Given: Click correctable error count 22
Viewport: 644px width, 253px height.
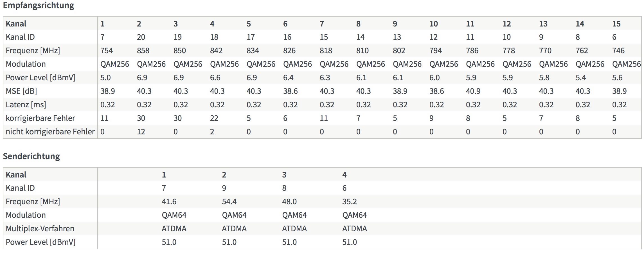Looking at the screenshot, I should point(214,118).
